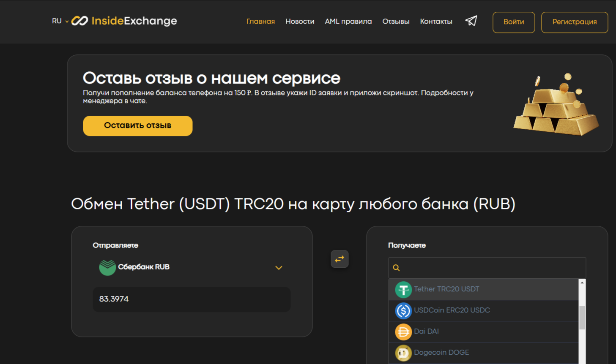Click the Оставь отзыв о нашем сервисе heading
616x364 pixels.
pos(211,78)
